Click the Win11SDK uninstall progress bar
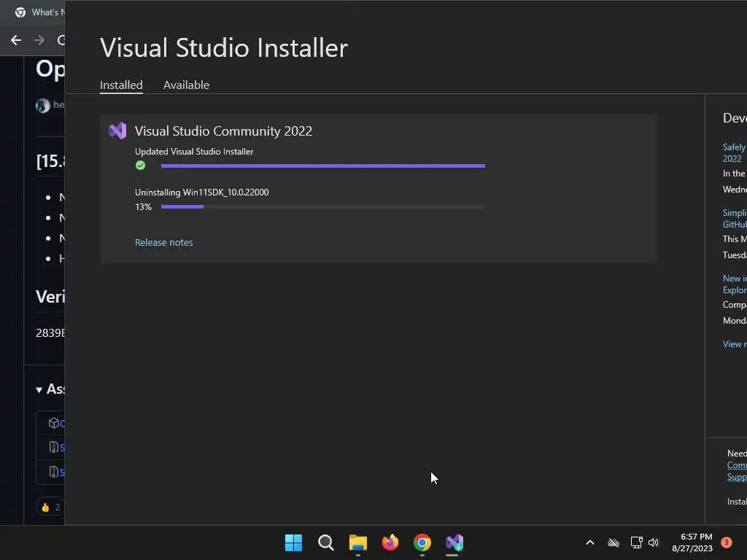Viewport: 747px width, 560px height. 323,206
